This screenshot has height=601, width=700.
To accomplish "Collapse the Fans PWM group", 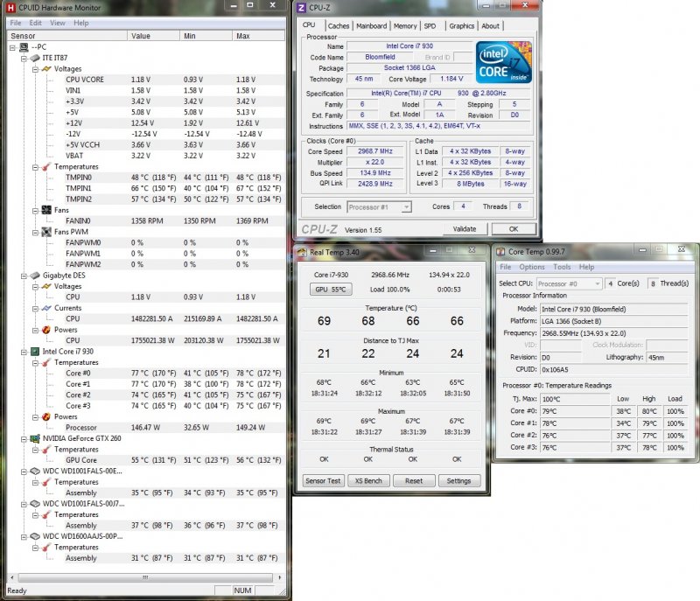I will pyautogui.click(x=35, y=233).
